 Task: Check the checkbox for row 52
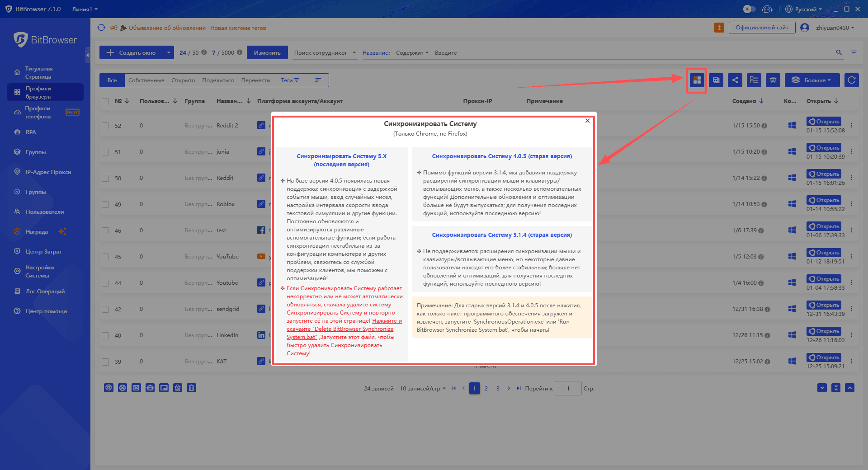point(105,125)
